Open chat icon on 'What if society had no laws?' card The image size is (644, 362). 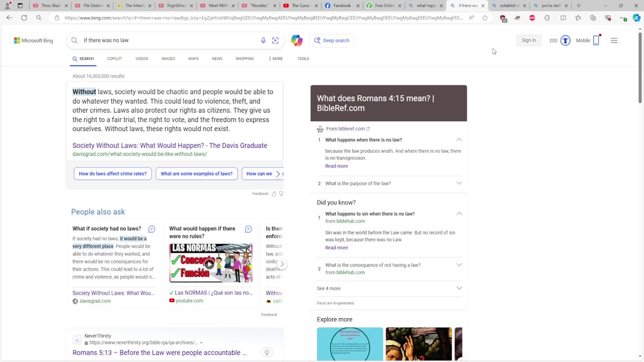[151, 229]
